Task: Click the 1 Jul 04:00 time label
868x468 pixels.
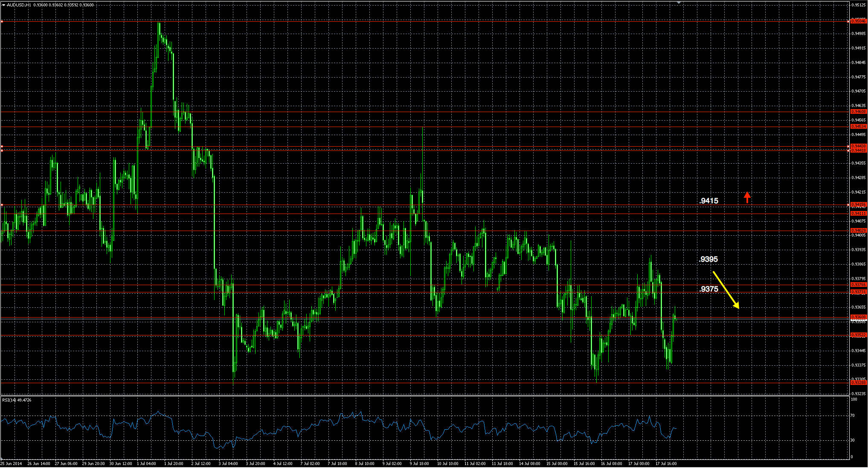Action: [146, 463]
